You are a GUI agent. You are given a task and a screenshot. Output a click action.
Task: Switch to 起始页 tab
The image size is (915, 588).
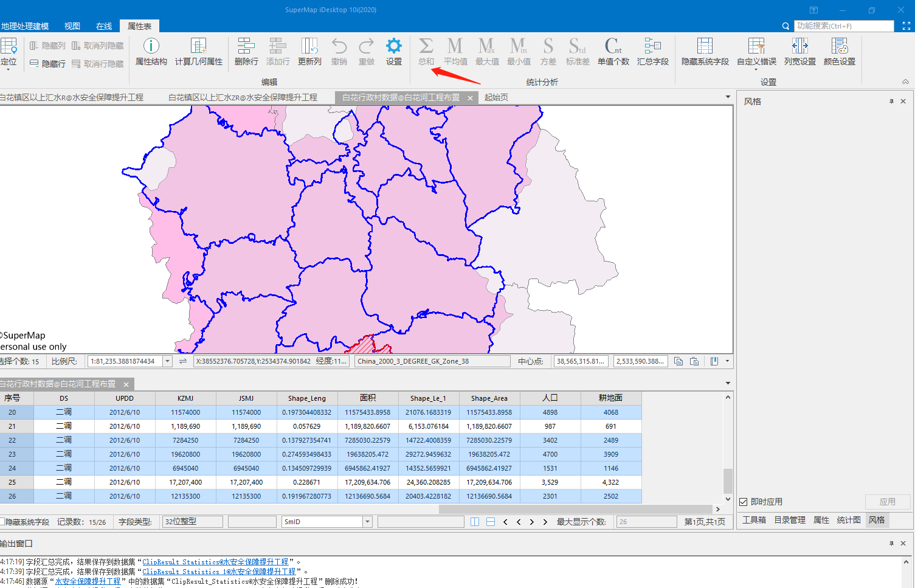point(496,97)
